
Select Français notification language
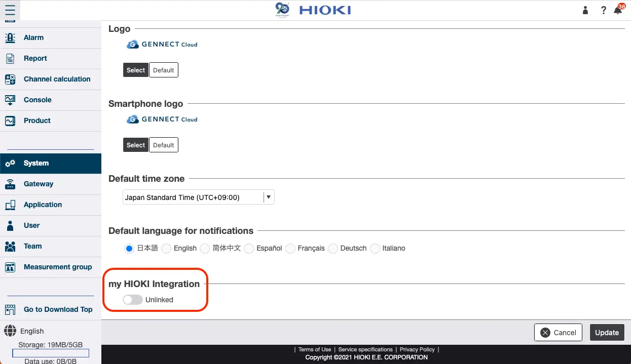pyautogui.click(x=290, y=248)
